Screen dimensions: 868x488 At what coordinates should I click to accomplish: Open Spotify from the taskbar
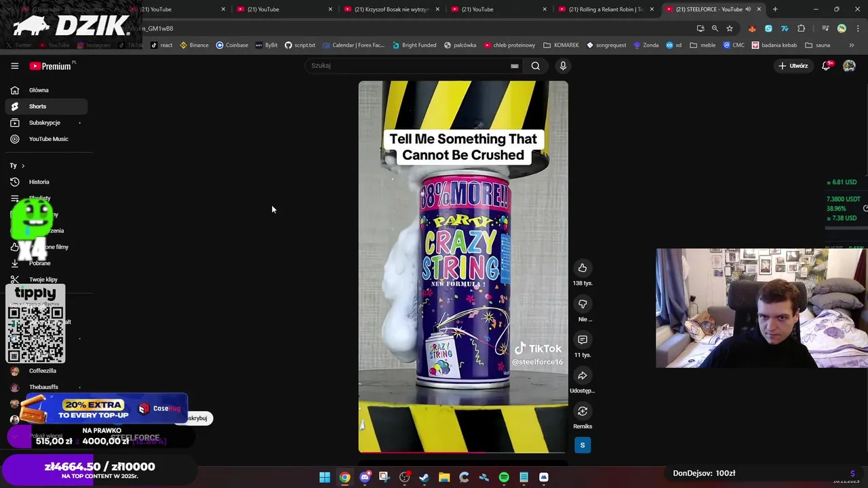click(x=504, y=477)
